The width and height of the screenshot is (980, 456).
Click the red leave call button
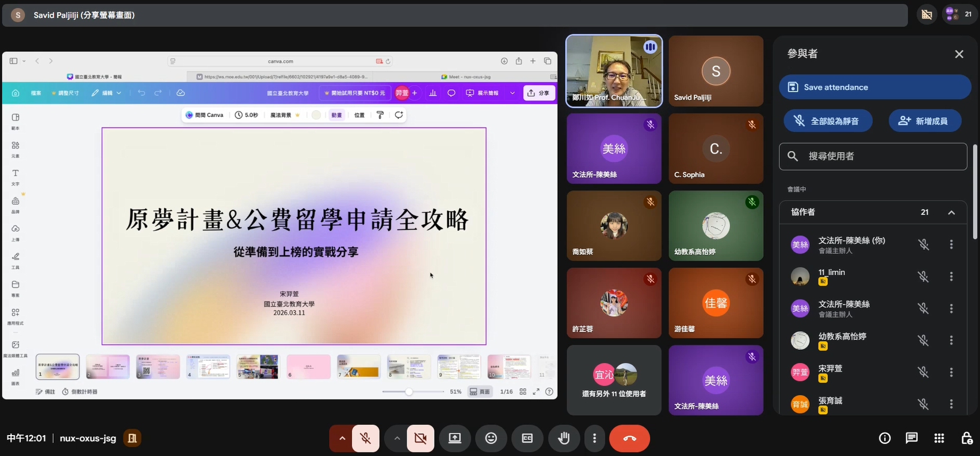tap(629, 439)
